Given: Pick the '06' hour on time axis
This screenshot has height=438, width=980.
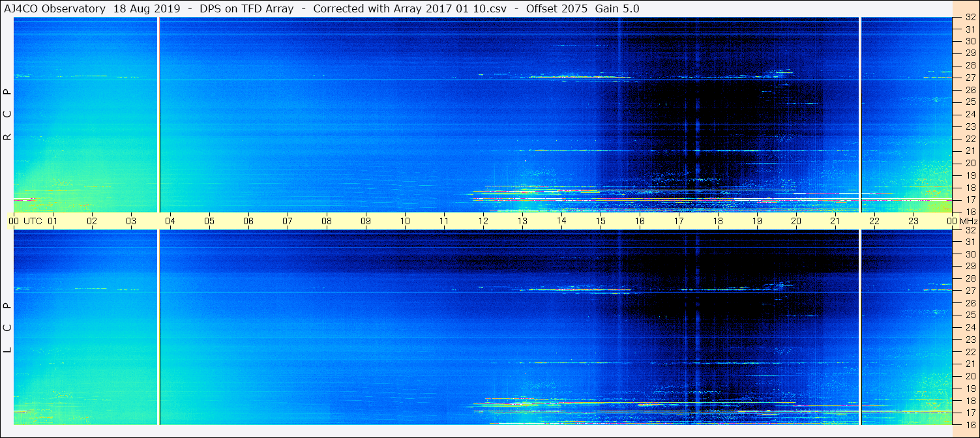Looking at the screenshot, I should pyautogui.click(x=248, y=221).
